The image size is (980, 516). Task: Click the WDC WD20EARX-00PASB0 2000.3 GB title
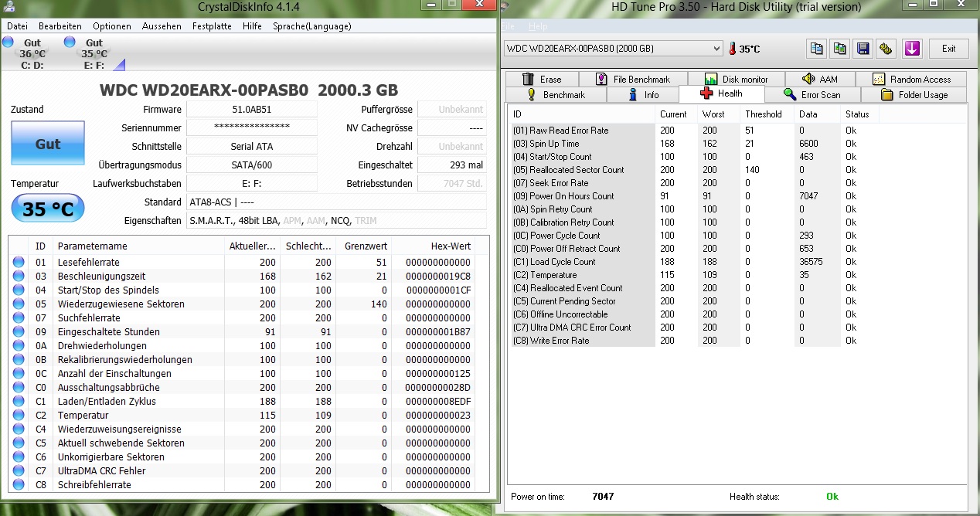(x=249, y=89)
